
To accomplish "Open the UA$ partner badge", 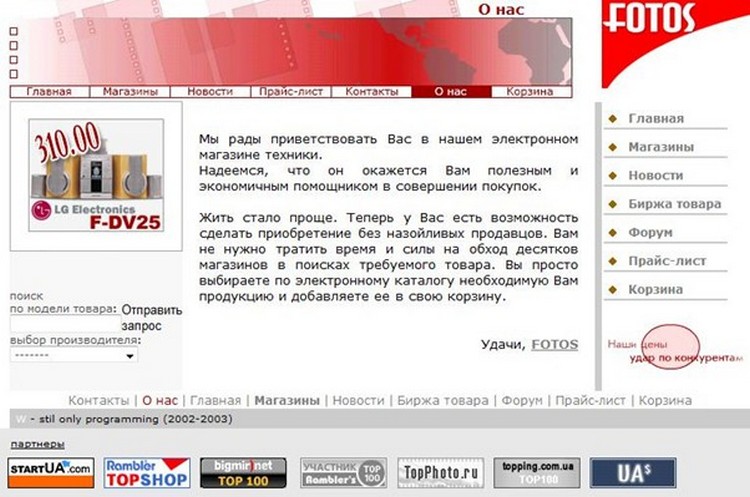I will point(632,471).
